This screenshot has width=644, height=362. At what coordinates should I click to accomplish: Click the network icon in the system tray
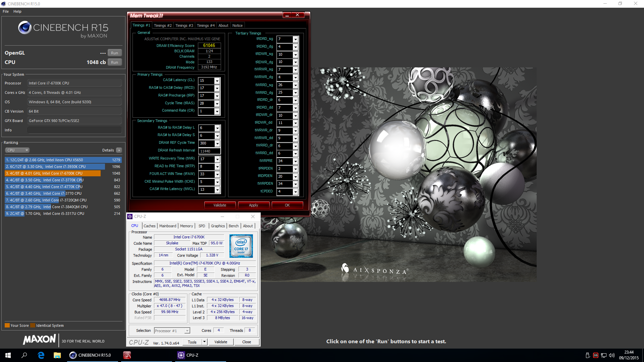[x=603, y=355]
